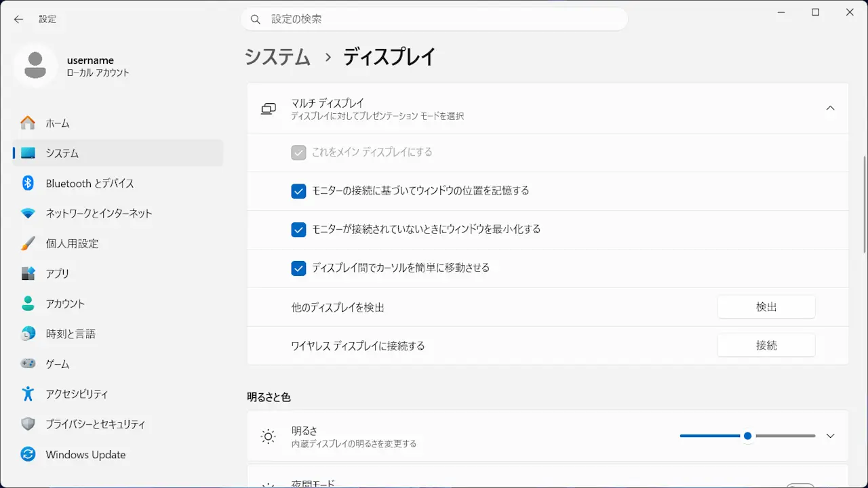This screenshot has height=488, width=868.
Task: Uncheck モニターの接続に基づいてウィンドウの位置を記憶する
Action: [x=298, y=191]
